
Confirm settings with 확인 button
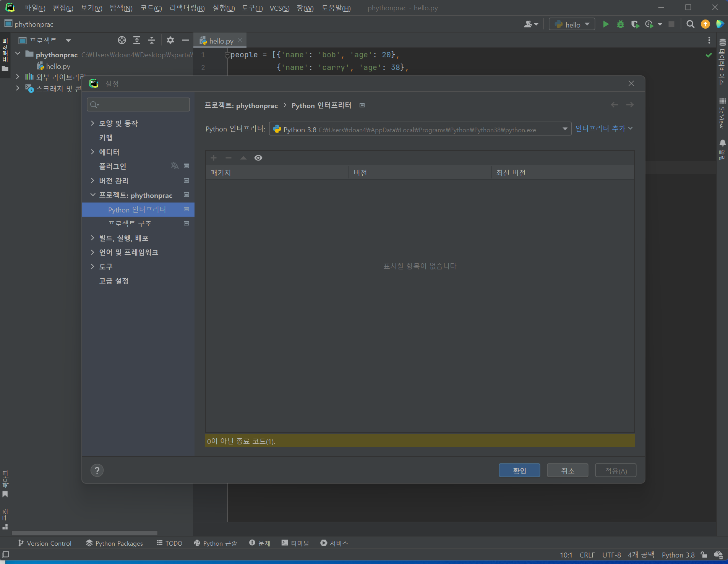point(519,470)
